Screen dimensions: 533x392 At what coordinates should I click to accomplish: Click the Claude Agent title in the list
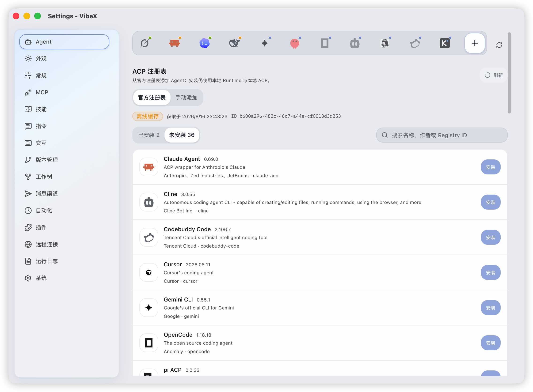point(182,159)
